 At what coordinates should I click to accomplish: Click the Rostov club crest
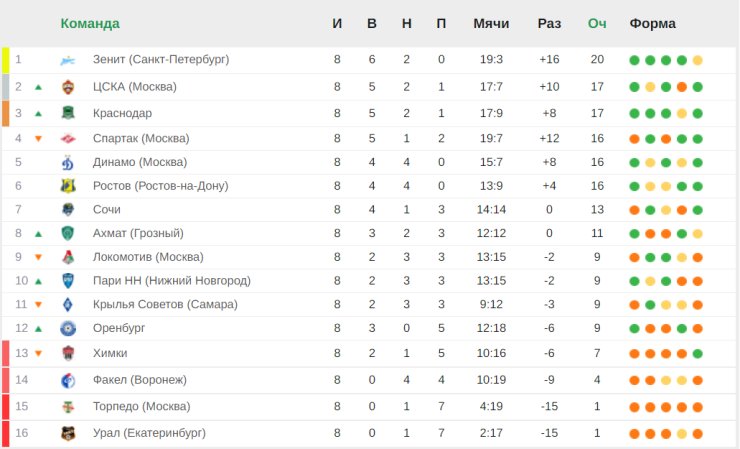click(x=68, y=186)
